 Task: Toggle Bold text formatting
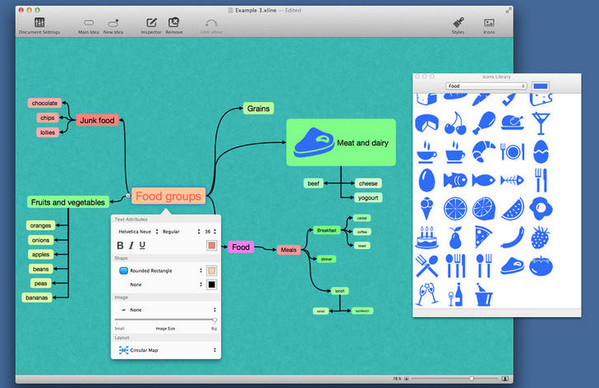click(x=120, y=246)
